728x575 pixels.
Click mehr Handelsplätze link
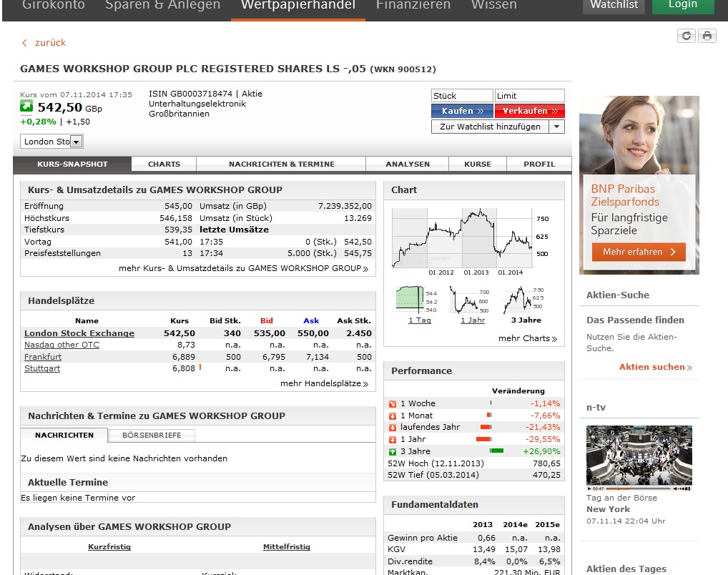point(324,383)
